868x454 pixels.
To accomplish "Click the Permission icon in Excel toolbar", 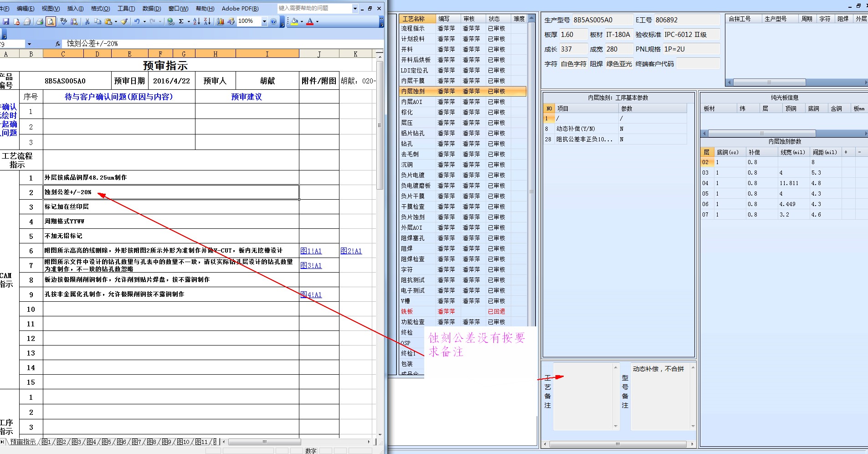I will tap(16, 21).
